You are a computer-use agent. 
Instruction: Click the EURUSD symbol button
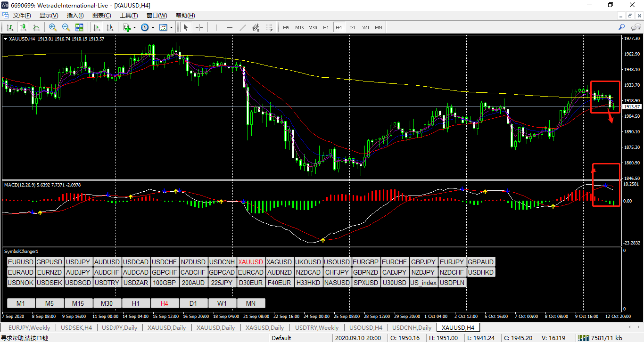(21, 262)
